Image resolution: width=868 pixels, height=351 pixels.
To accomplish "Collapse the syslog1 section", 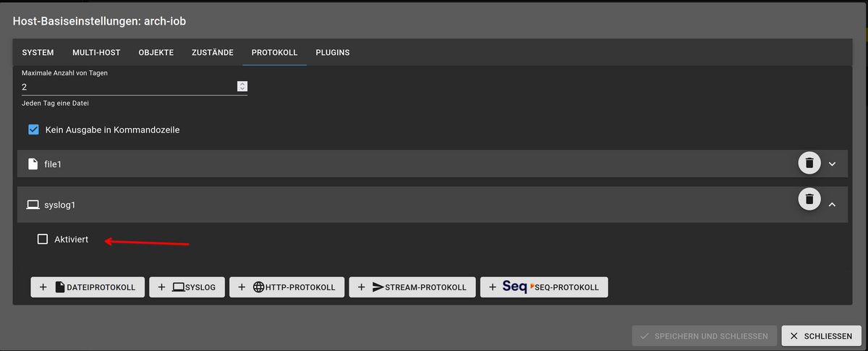I will point(832,205).
